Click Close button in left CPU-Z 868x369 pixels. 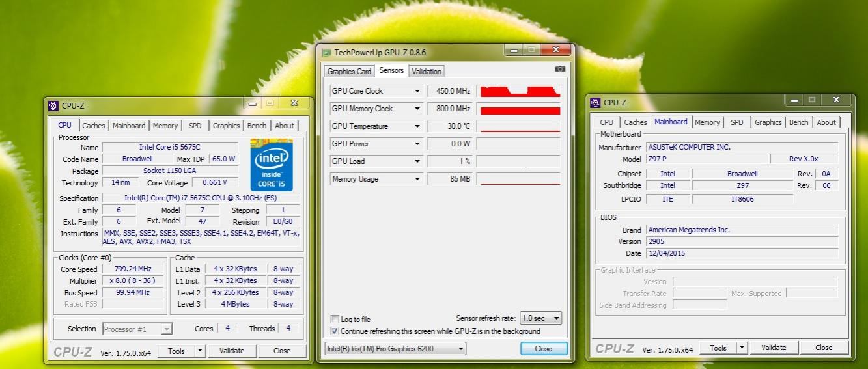click(x=282, y=351)
